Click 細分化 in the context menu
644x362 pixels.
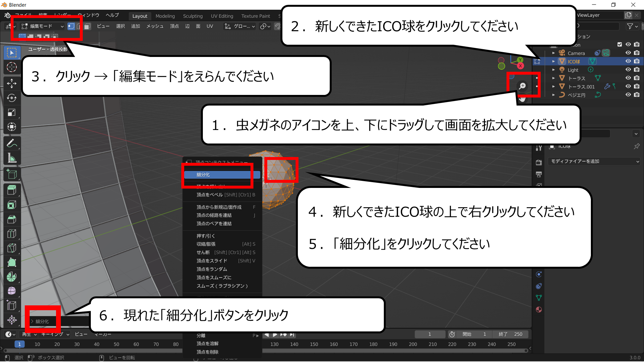click(x=222, y=175)
